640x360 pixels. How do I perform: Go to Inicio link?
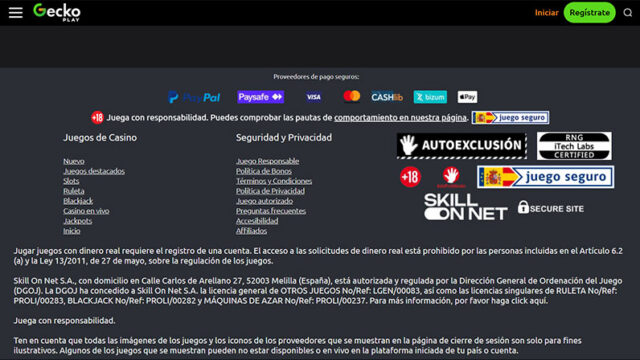[71, 231]
